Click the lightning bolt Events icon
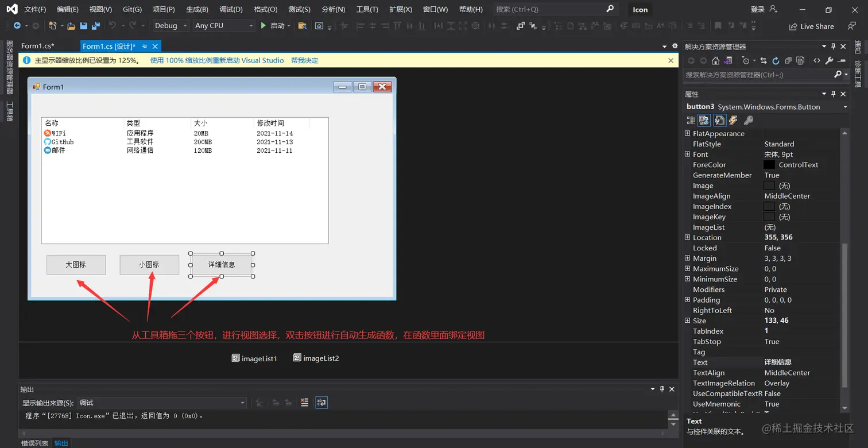The height and width of the screenshot is (448, 868). click(733, 120)
